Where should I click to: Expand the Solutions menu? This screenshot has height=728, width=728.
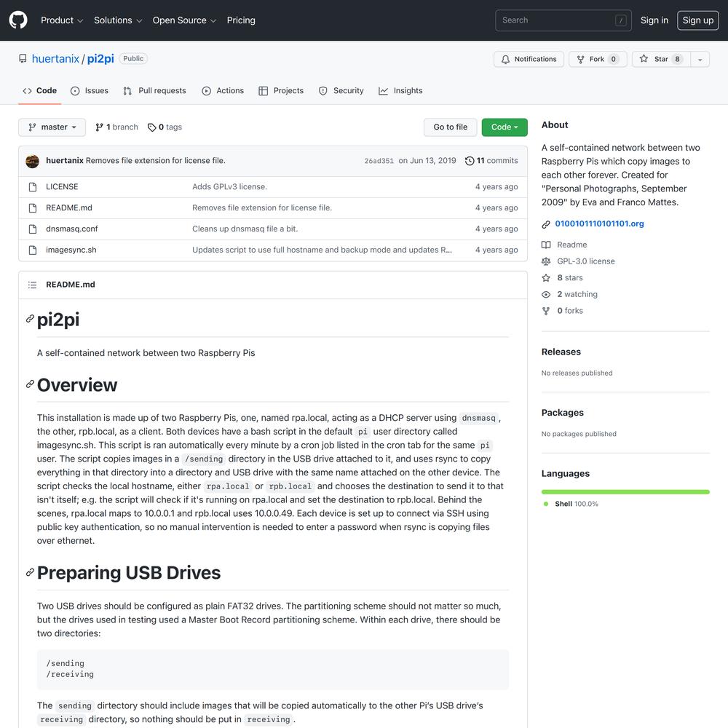(117, 20)
